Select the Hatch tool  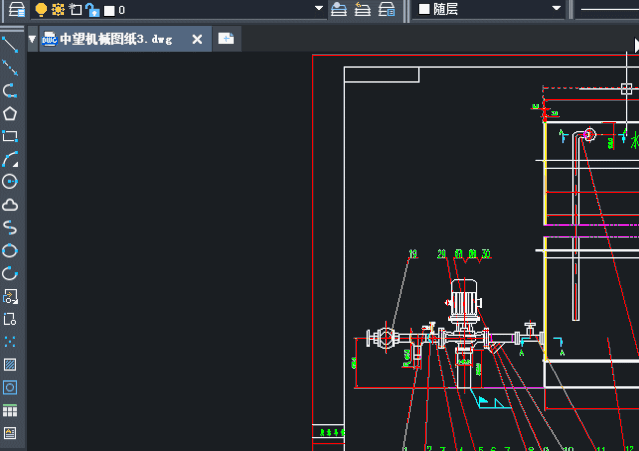tap(10, 364)
